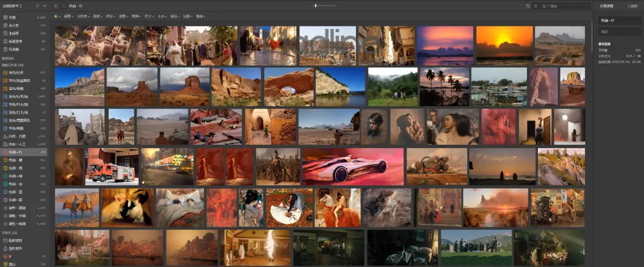Switch to the second tab in the right panel
This screenshot has width=644, height=267.
633,6
